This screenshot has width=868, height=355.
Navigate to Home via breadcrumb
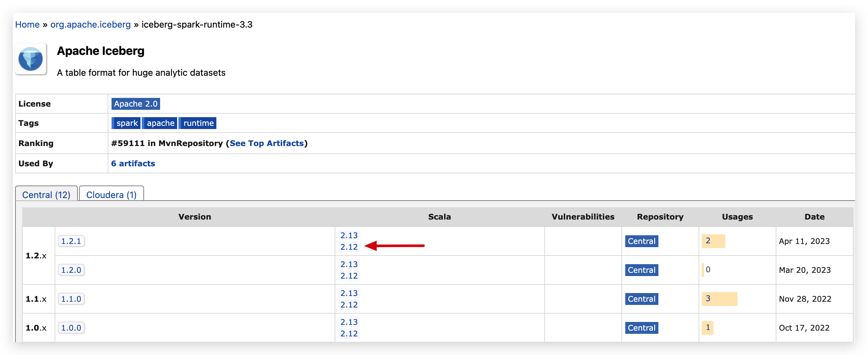coord(27,24)
